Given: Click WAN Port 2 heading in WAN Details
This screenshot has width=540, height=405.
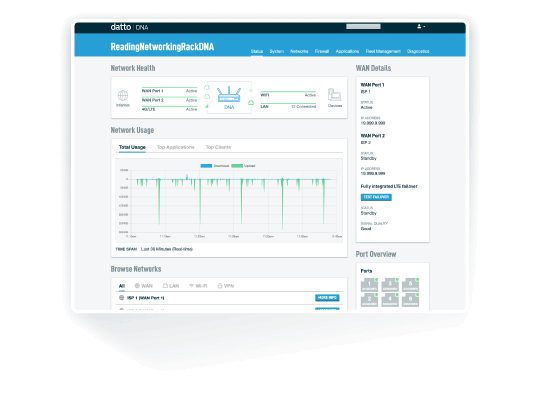Looking at the screenshot, I should point(373,136).
